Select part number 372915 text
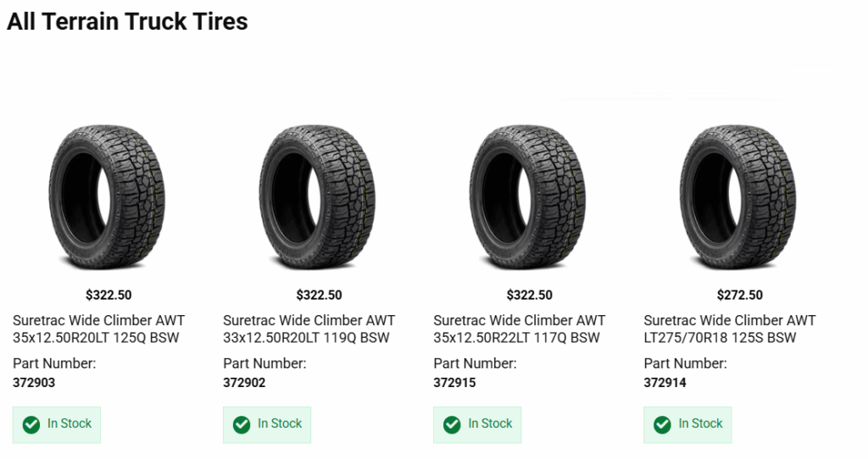Viewport: 868px width, 459px height. [x=454, y=383]
